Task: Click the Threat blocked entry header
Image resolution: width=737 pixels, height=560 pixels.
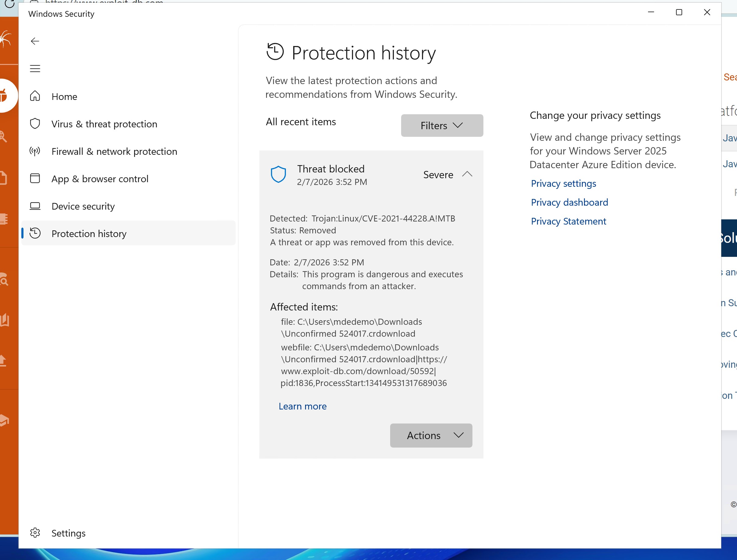Action: point(330,169)
